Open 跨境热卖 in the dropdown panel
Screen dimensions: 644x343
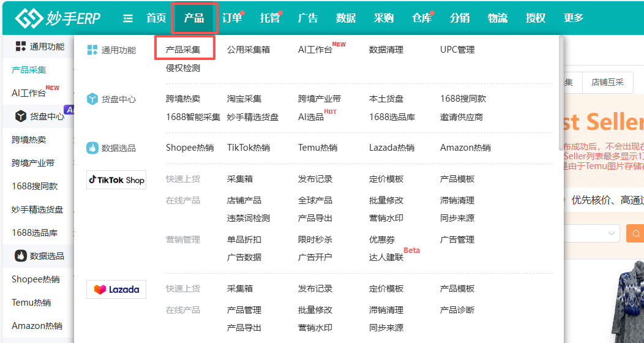click(x=183, y=99)
